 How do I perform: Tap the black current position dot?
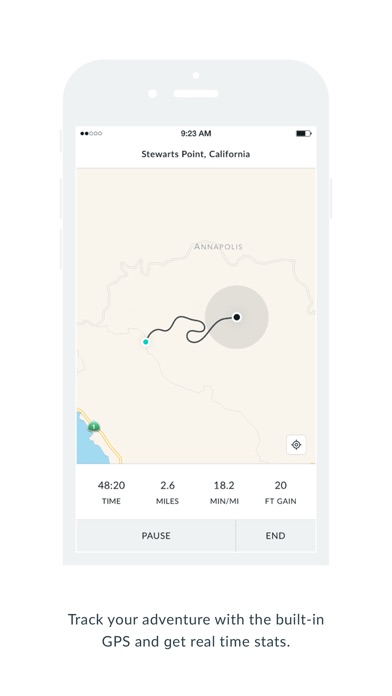click(237, 317)
